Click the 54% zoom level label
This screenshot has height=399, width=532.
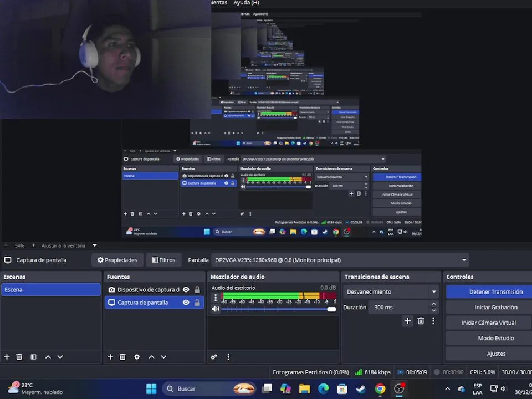coord(19,245)
